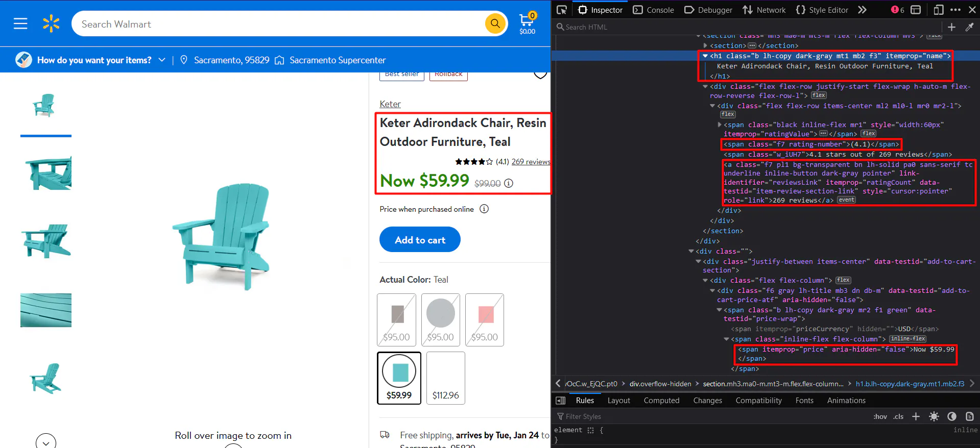Click the breadcrumb scroll-right arrow
This screenshot has width=980, height=448.
point(972,383)
